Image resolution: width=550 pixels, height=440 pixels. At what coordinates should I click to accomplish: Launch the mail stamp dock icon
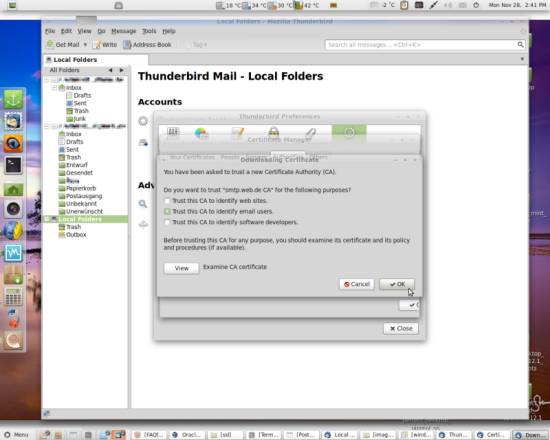coord(13,121)
